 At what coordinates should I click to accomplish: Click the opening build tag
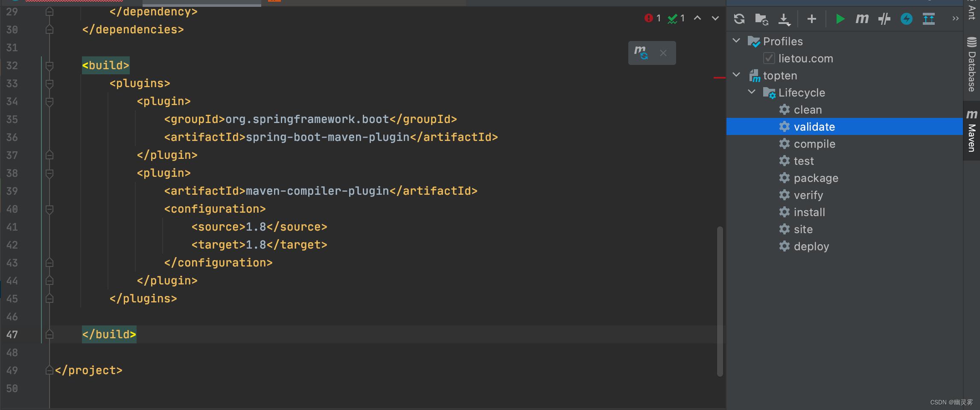click(106, 65)
